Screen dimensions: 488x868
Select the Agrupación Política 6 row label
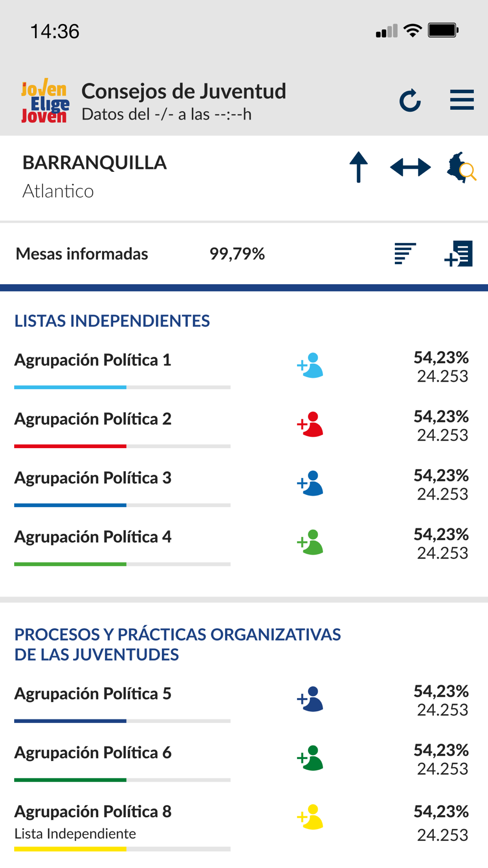93,753
